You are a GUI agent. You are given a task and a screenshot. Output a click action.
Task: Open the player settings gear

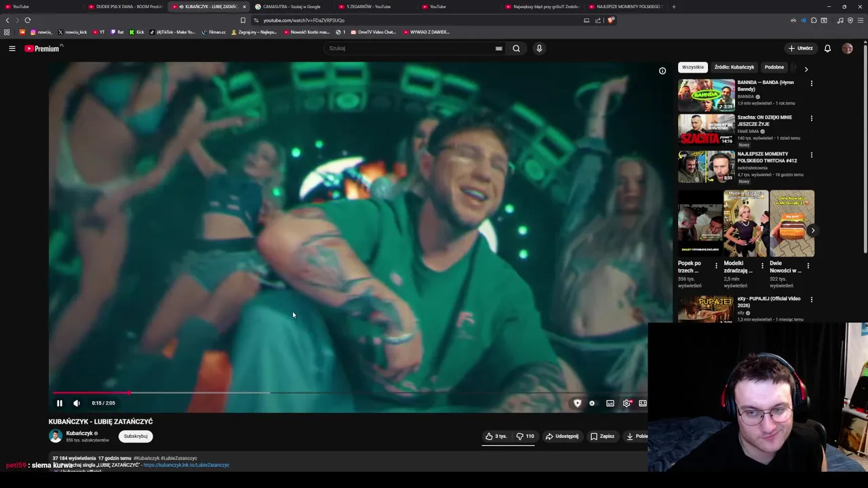(627, 403)
